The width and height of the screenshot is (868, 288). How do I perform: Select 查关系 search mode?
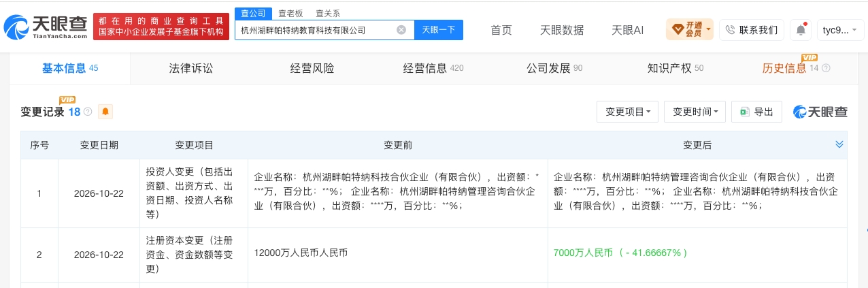[328, 13]
